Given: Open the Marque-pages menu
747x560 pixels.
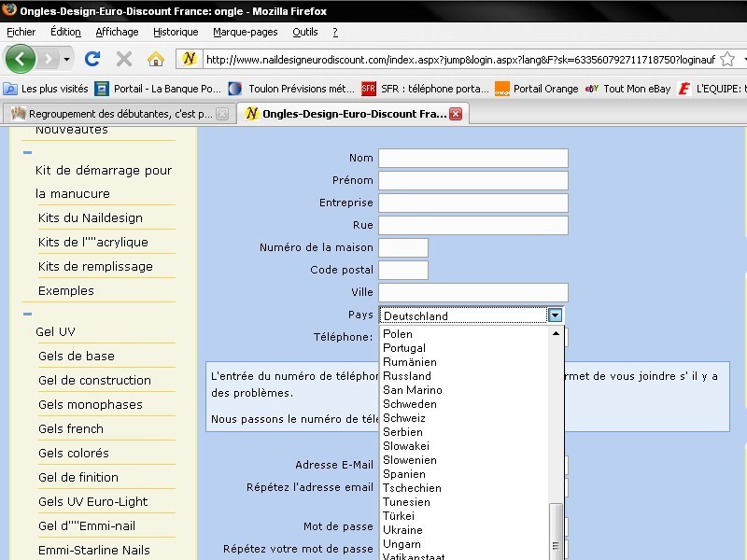Looking at the screenshot, I should tap(245, 32).
